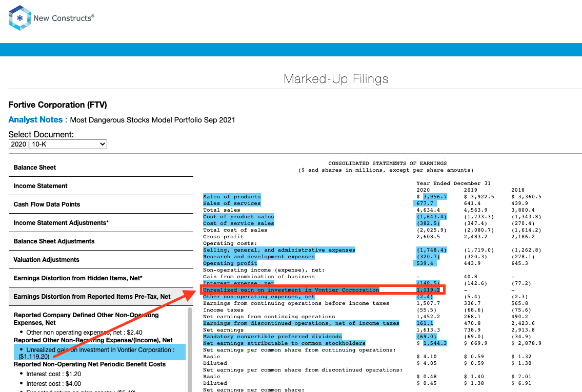Select Other non operating expenses $2.40 item
The width and height of the screenshot is (582, 392).
click(x=84, y=332)
